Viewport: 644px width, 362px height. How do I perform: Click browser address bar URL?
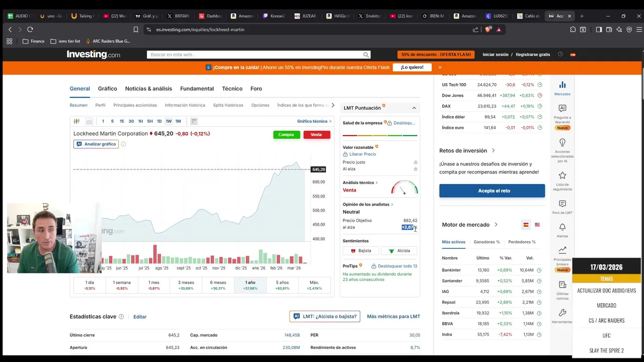click(x=200, y=30)
